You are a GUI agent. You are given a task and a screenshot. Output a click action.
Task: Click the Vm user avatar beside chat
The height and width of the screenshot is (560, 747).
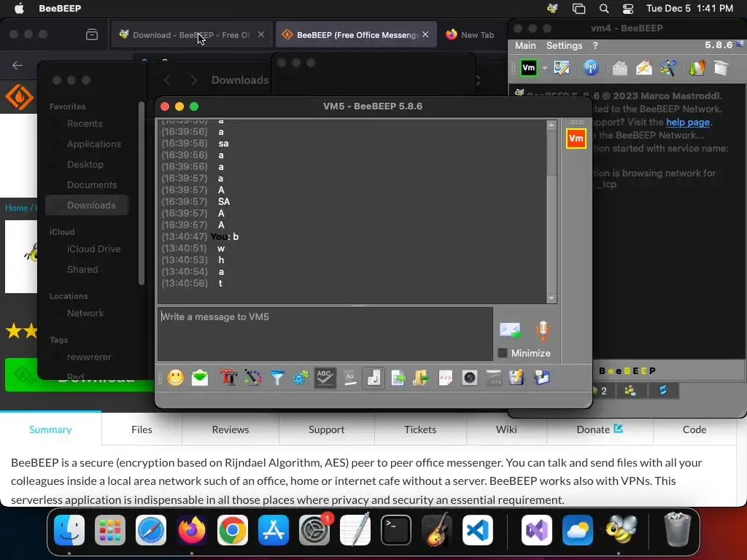coord(576,139)
